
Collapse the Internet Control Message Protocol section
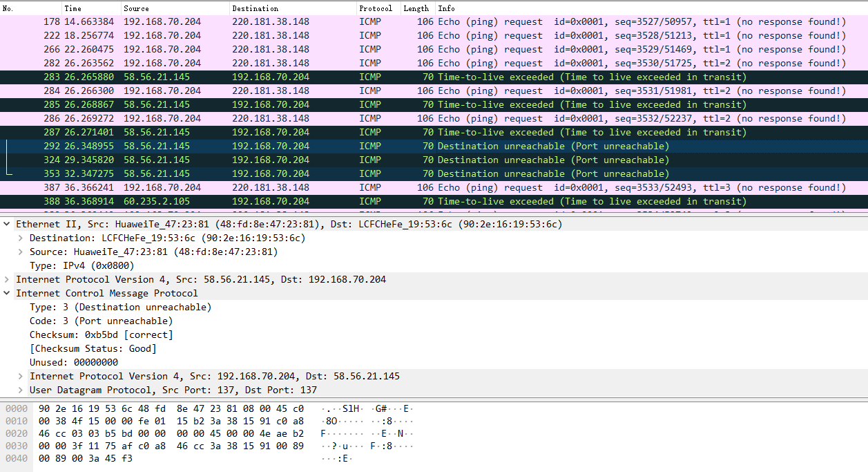tap(7, 293)
